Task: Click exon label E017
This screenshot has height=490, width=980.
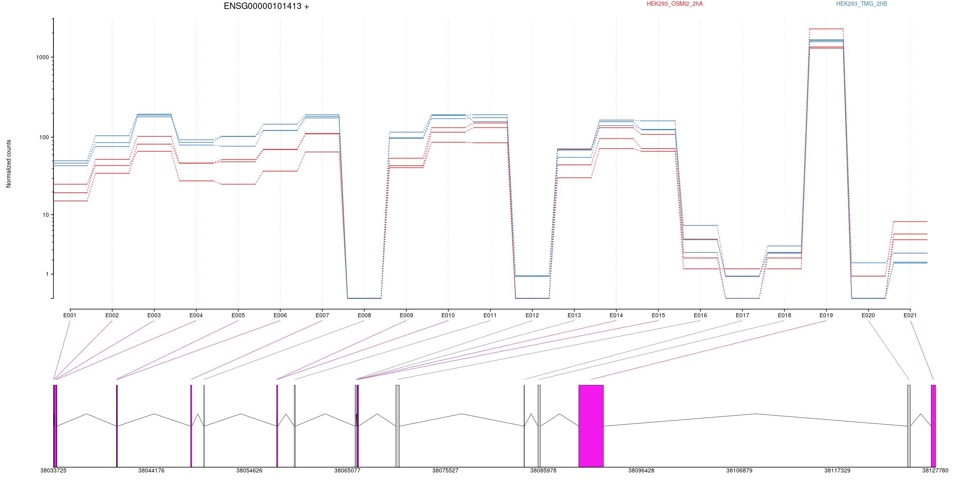Action: coord(742,316)
